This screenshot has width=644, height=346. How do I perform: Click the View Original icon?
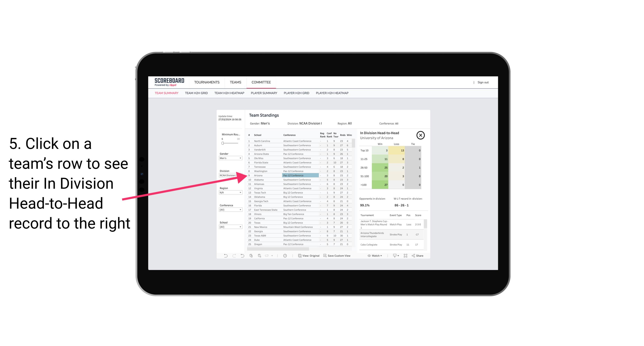pyautogui.click(x=298, y=256)
